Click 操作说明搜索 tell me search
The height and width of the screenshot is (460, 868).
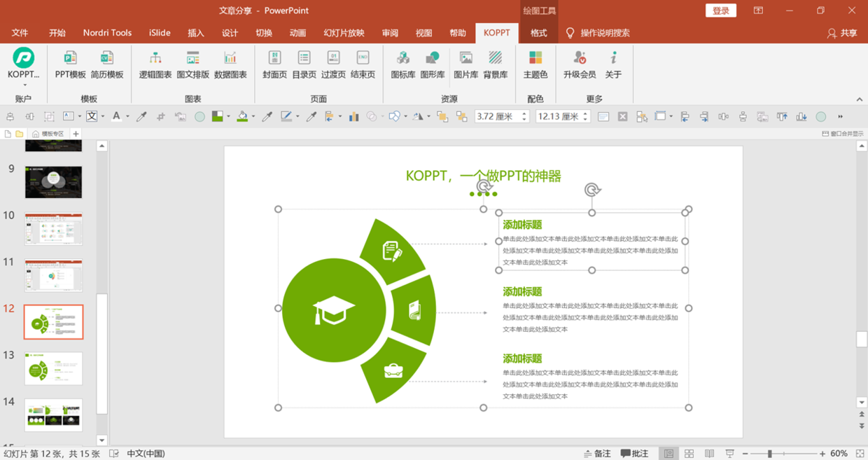click(598, 33)
